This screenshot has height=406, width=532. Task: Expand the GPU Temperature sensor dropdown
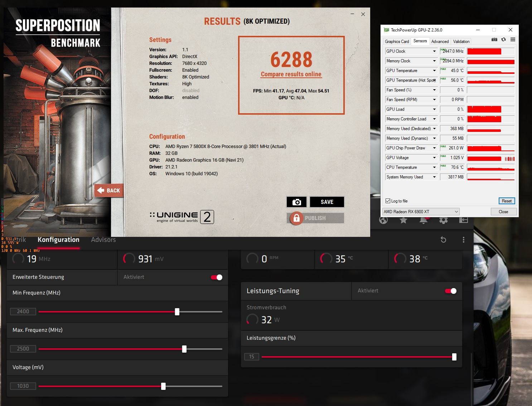(x=434, y=71)
